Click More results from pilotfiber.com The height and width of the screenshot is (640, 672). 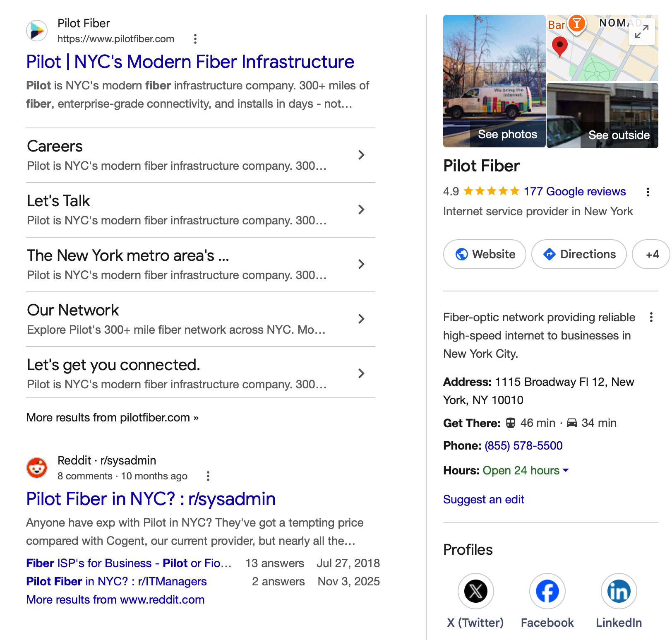click(x=113, y=417)
